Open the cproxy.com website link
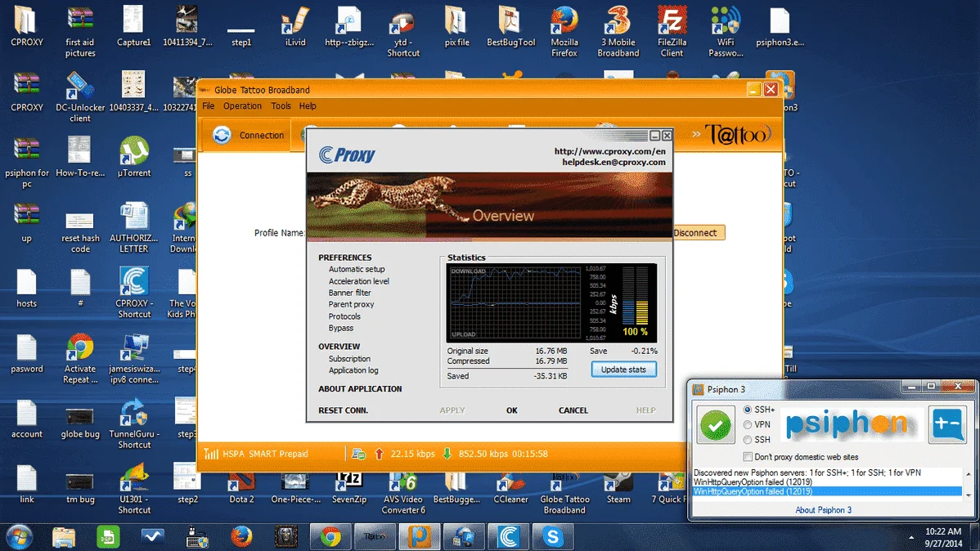The width and height of the screenshot is (980, 551). pyautogui.click(x=609, y=151)
